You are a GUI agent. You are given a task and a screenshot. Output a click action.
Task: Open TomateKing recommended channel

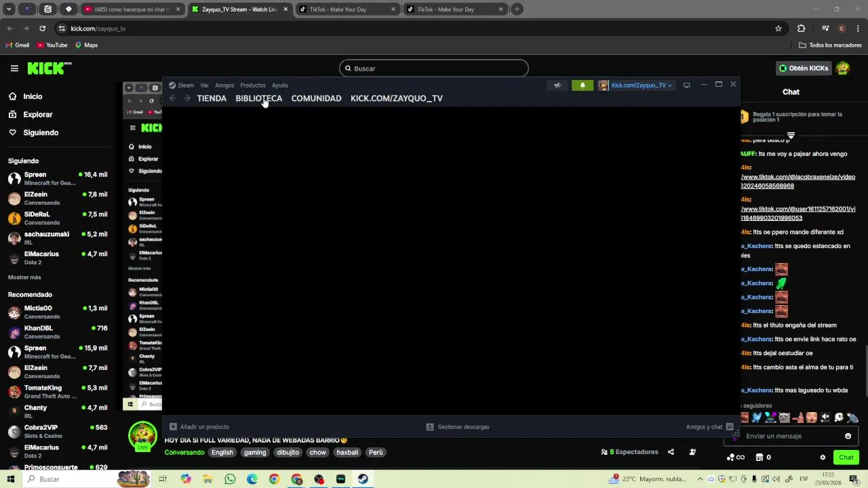[x=58, y=392]
